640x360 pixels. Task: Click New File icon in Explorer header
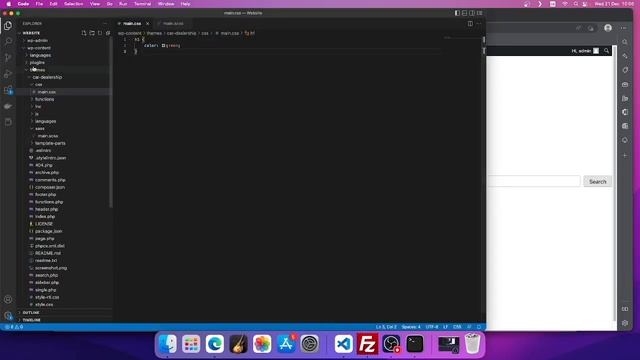coord(84,33)
